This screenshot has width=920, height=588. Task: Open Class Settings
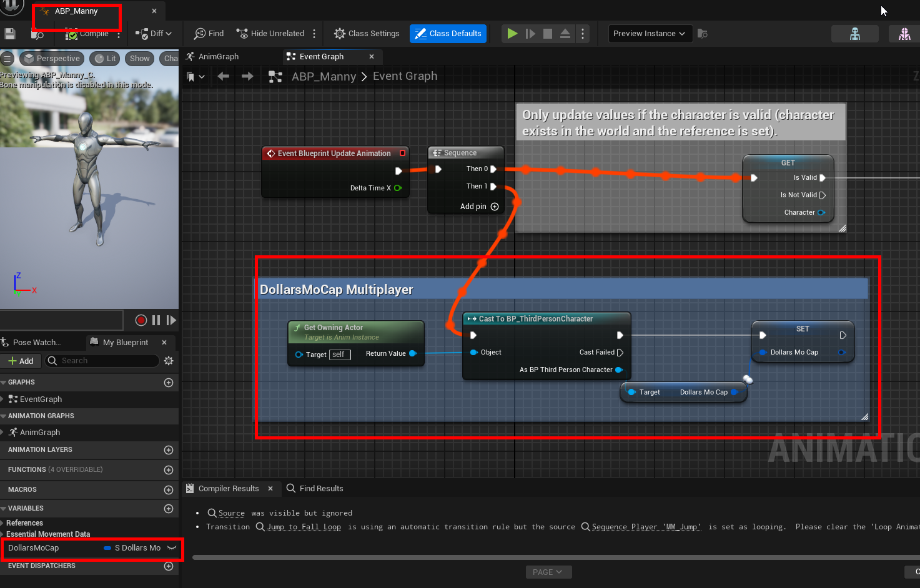[367, 34]
